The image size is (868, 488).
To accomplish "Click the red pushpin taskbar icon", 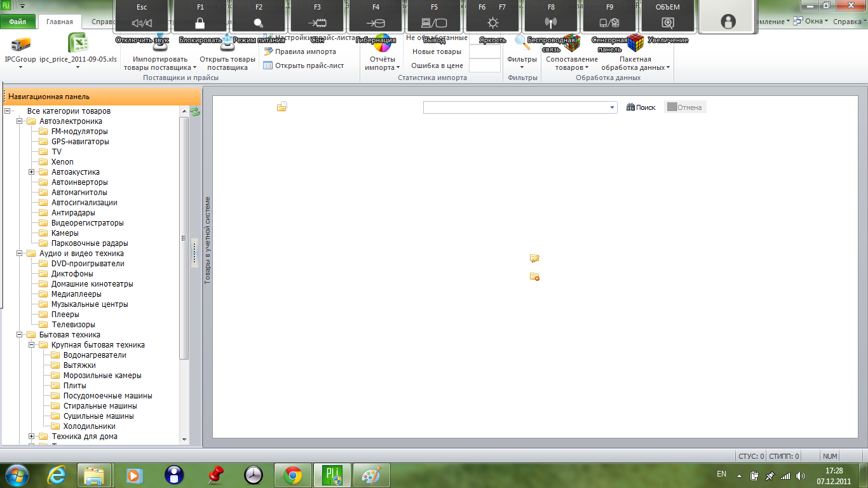I will 217,475.
